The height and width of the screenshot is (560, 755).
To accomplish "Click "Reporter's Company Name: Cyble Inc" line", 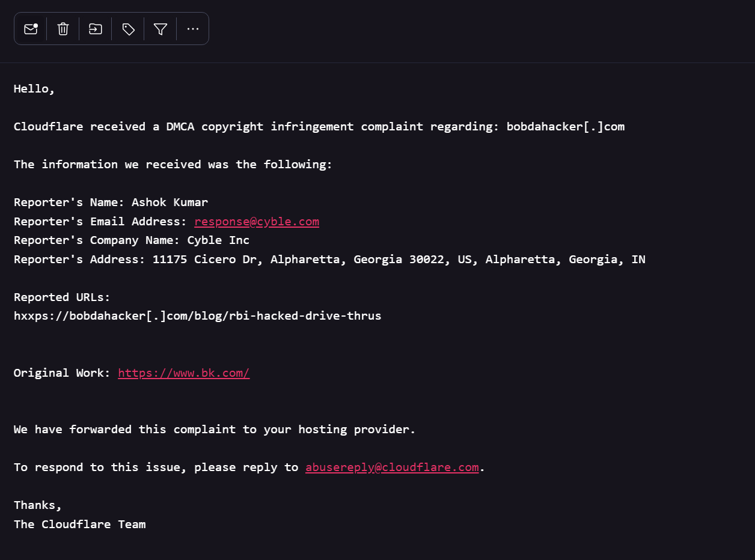I will [x=132, y=240].
